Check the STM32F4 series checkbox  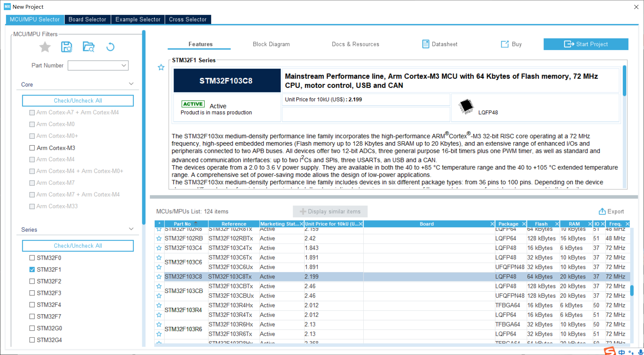(x=32, y=305)
